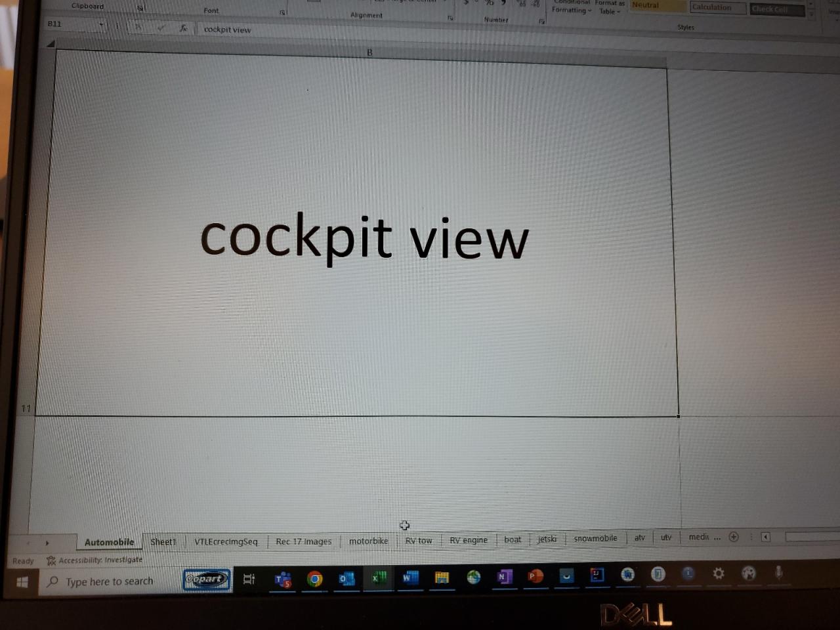
Task: Click the Type here to search box
Action: 110,581
